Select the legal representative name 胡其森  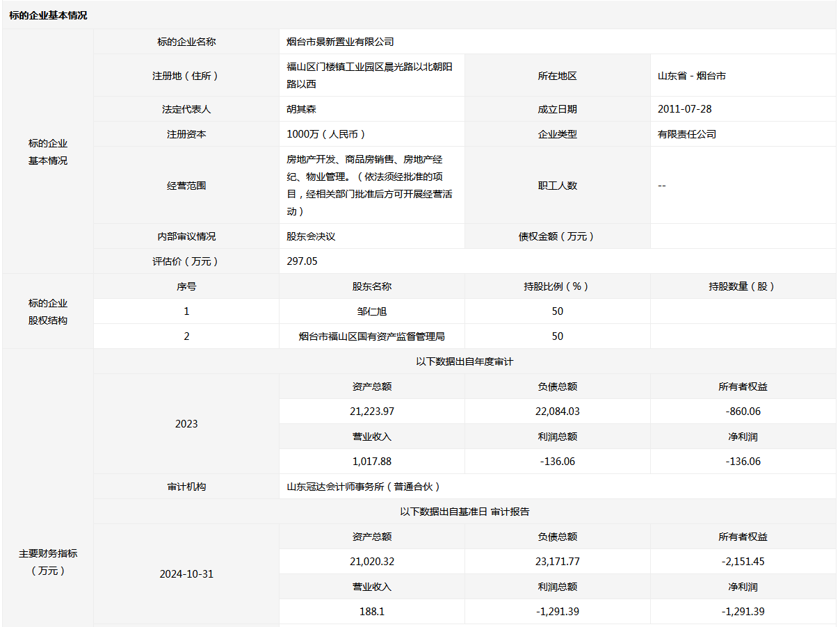pos(302,109)
